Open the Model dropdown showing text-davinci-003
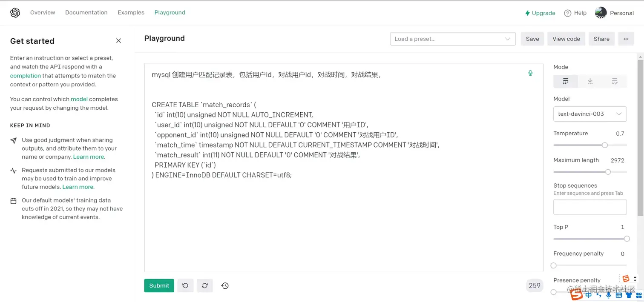The width and height of the screenshot is (644, 302). tap(590, 114)
